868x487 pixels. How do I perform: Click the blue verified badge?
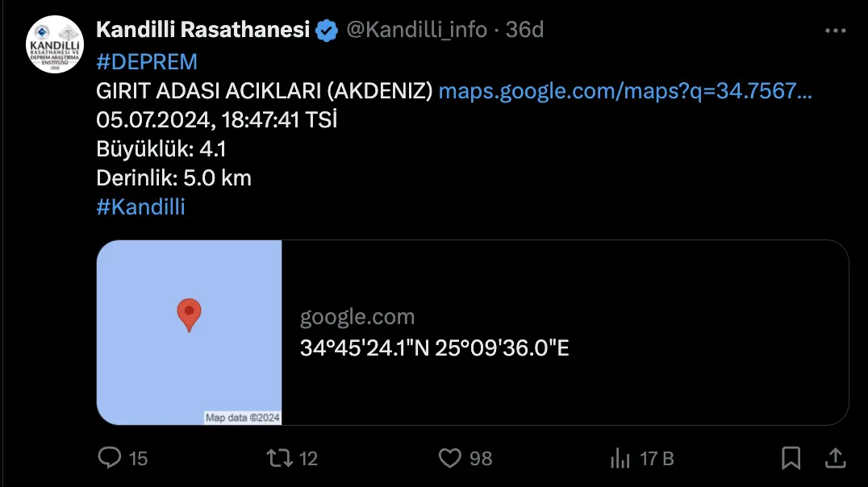point(327,31)
